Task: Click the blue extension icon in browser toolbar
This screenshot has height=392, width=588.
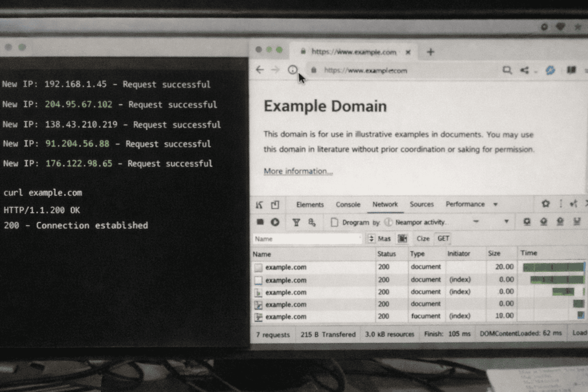Action: pyautogui.click(x=550, y=70)
